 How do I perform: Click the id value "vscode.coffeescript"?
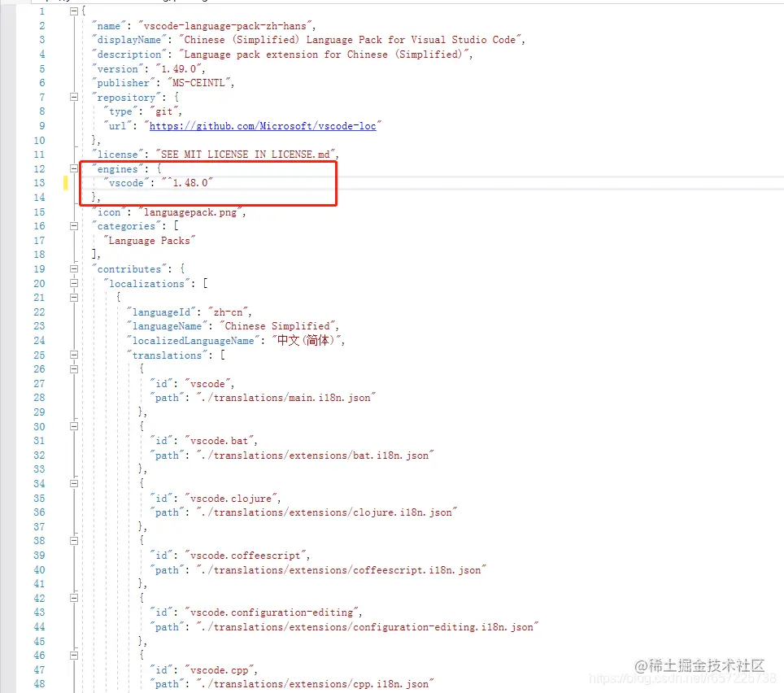tap(246, 556)
